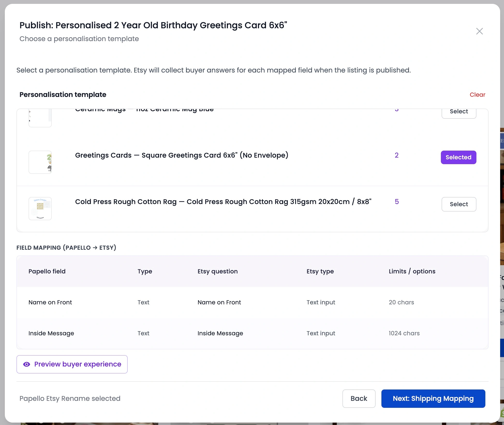Click the FIELD MAPPING (PAPELLO → ETSY) label
504x425 pixels.
pos(66,248)
